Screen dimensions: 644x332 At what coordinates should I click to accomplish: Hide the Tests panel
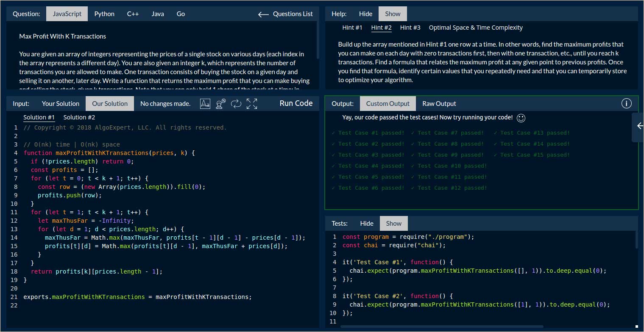(x=367, y=224)
